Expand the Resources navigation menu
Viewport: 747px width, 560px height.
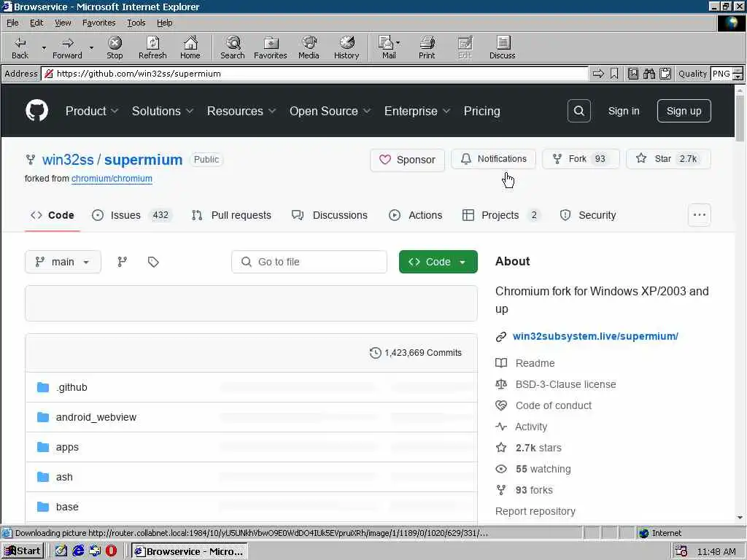[x=241, y=111]
